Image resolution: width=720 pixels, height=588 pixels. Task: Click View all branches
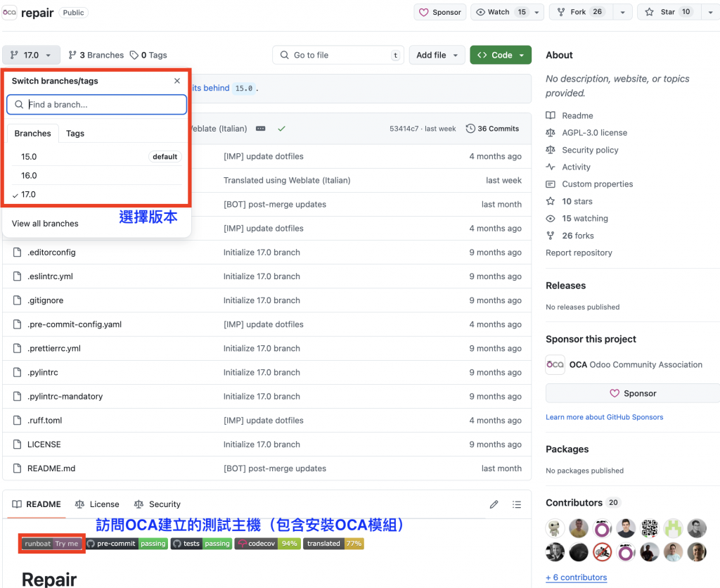point(45,224)
